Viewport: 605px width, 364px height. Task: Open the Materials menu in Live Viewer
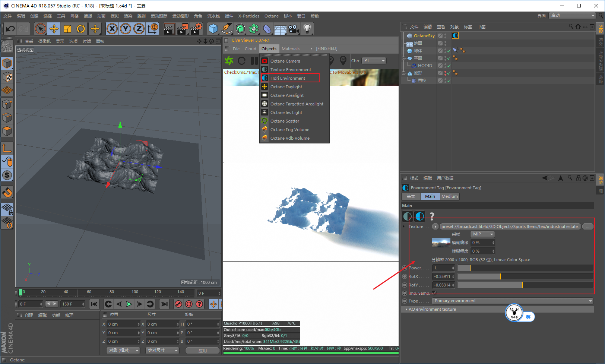(291, 49)
